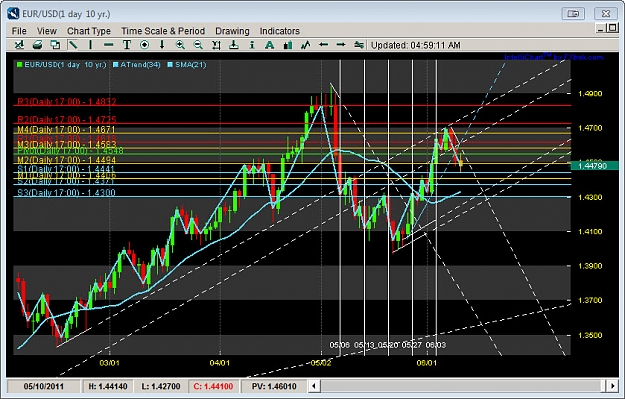Screen dimensions: 625x399
Task: Select the text label T tool
Action: [127, 45]
